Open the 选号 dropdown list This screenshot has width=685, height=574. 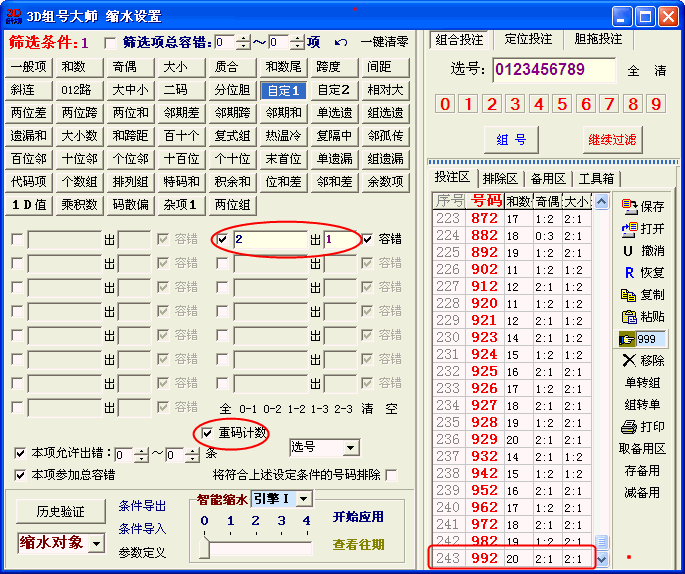350,447
